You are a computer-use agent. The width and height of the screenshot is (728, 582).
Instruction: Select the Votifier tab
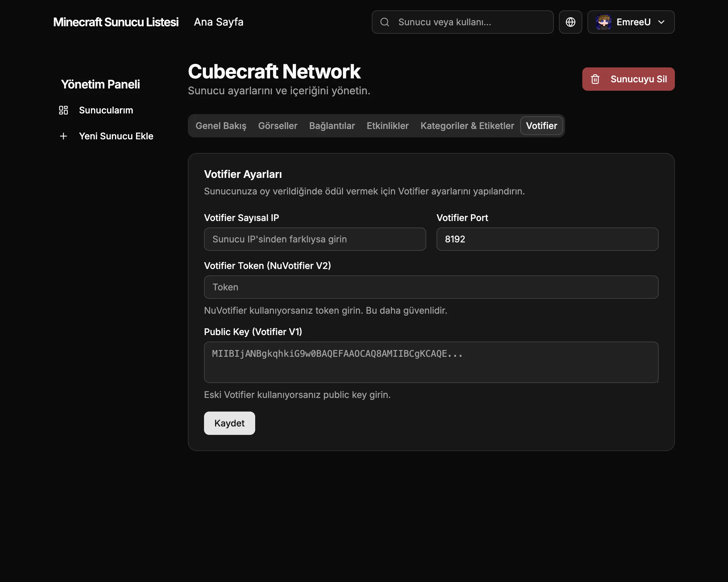coord(541,126)
